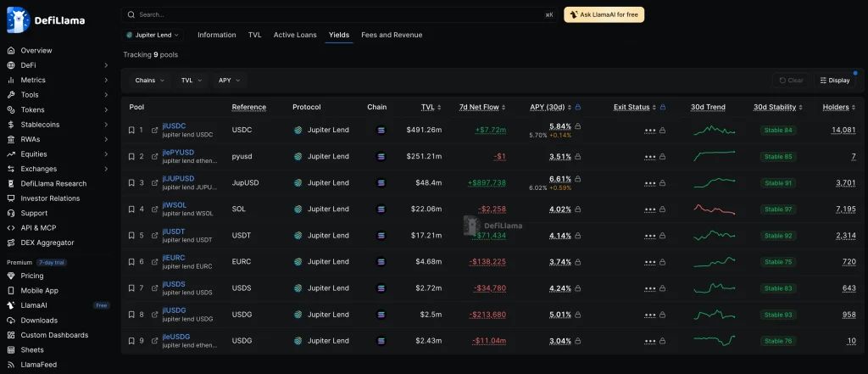Open Investor Relations page
Image resolution: width=868 pixels, height=374 pixels.
click(x=50, y=198)
